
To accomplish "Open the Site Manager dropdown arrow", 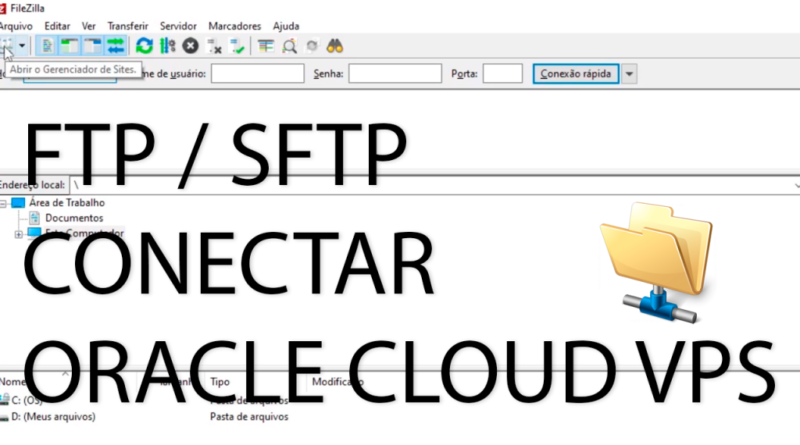I will [22, 46].
